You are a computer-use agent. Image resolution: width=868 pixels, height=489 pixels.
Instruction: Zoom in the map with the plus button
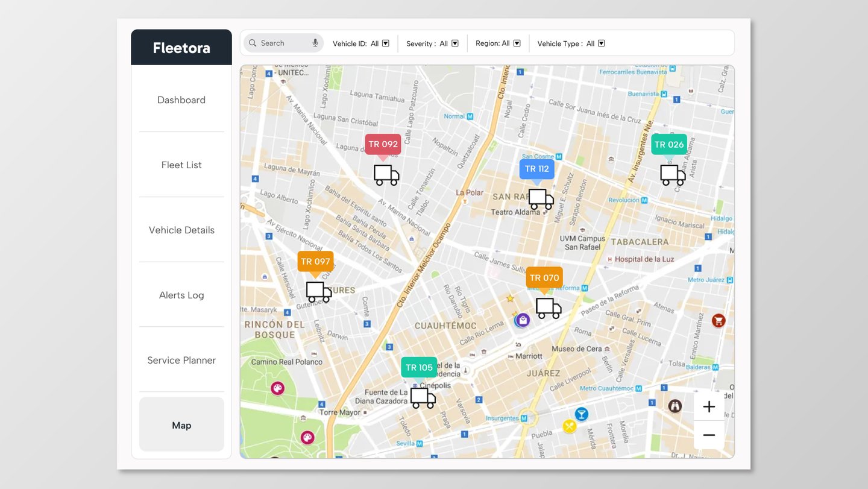point(709,407)
